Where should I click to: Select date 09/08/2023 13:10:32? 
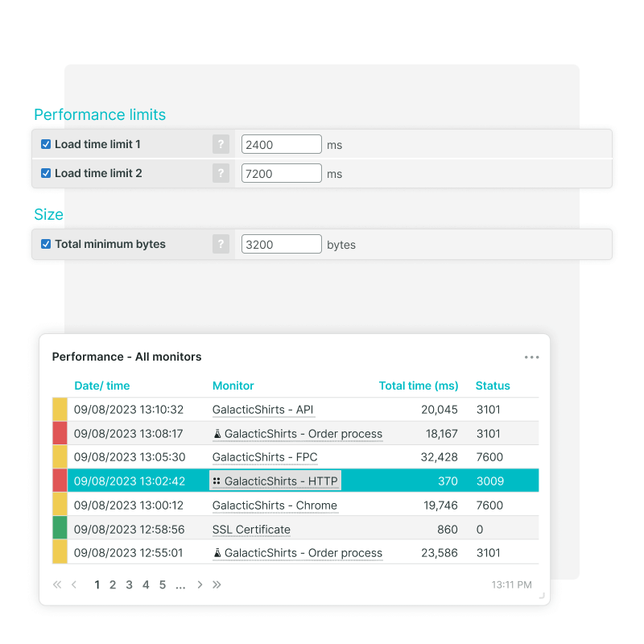(129, 410)
